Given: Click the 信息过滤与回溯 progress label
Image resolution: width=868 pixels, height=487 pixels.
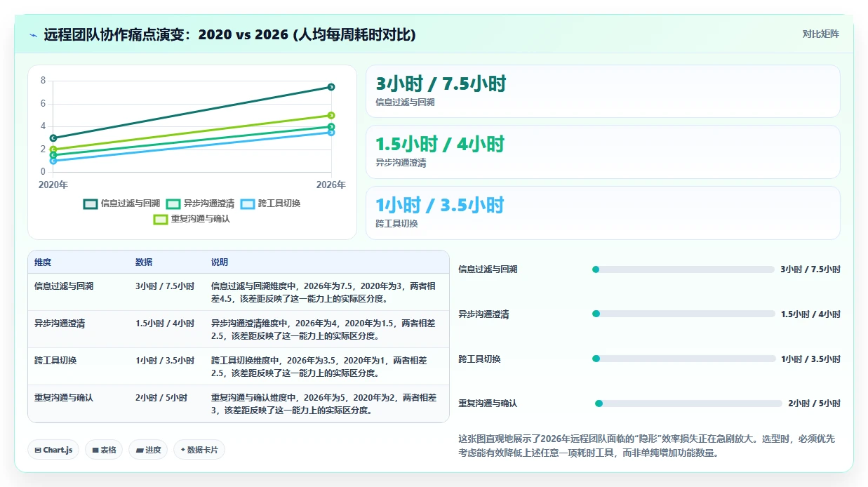Looking at the screenshot, I should [488, 269].
